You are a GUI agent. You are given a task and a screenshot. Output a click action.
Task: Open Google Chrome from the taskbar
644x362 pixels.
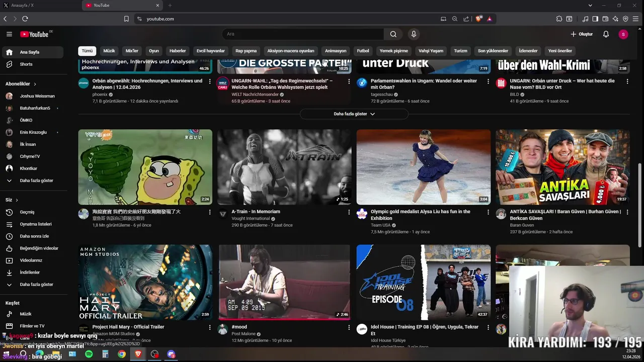[122, 354]
